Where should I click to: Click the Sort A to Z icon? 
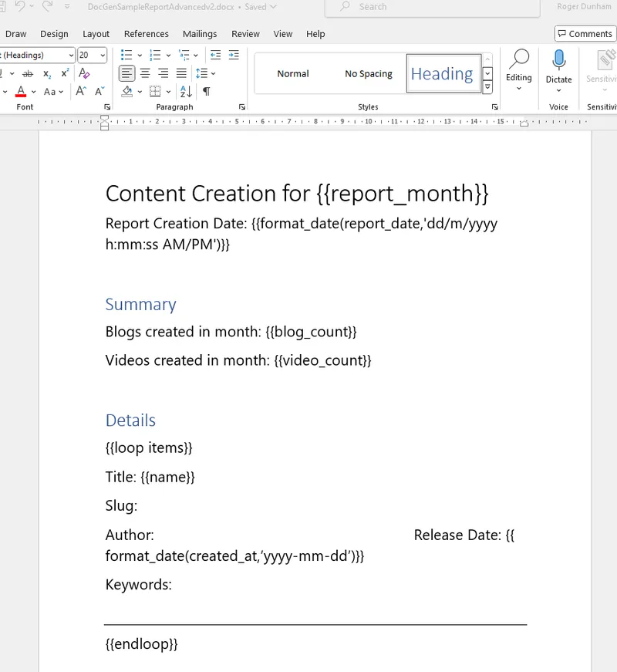pos(186,91)
